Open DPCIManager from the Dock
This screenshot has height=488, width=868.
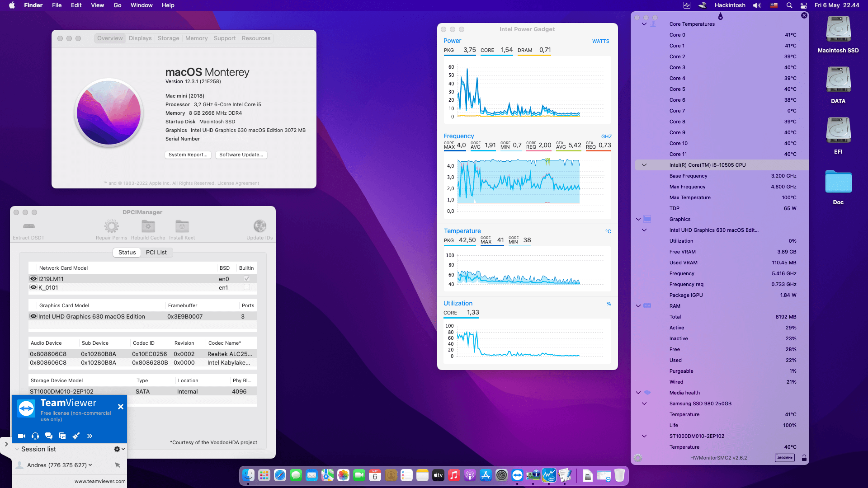pyautogui.click(x=533, y=475)
